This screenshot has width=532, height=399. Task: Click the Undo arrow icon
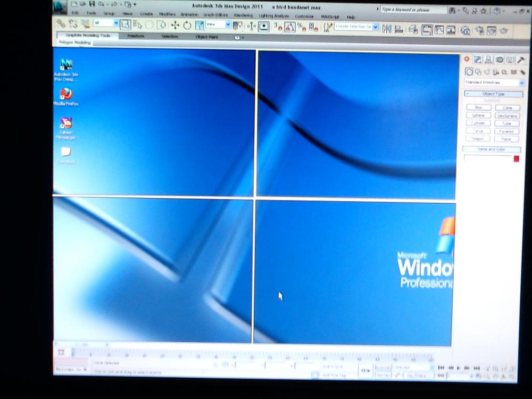[101, 4]
